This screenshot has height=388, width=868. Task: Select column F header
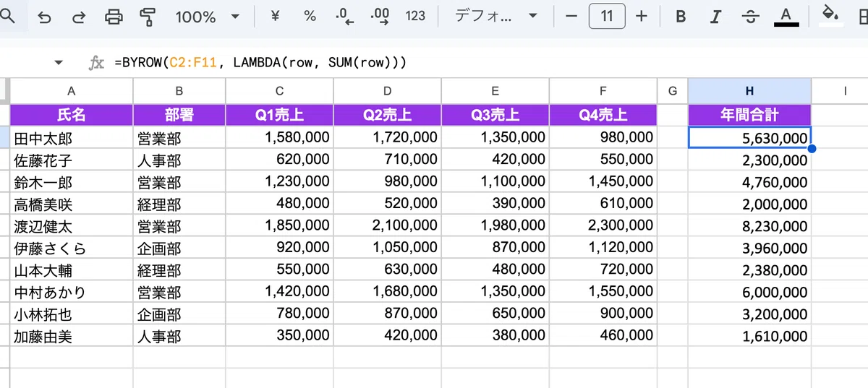click(603, 90)
